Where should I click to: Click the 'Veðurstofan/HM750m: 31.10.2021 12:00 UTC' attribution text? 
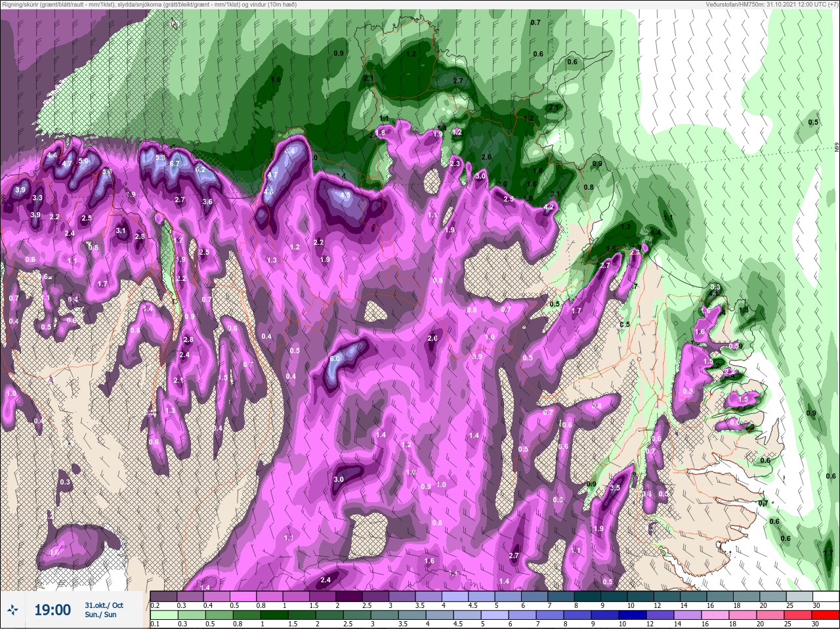tap(773, 5)
